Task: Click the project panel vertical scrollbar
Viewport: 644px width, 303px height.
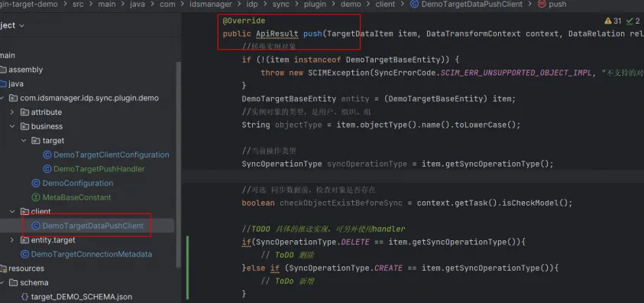Action: [x=178, y=165]
